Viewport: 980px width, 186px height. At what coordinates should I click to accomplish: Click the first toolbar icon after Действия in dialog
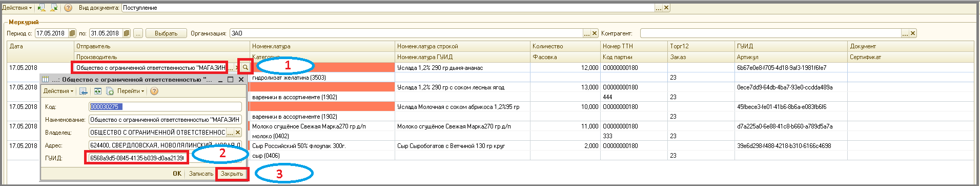coord(83,91)
